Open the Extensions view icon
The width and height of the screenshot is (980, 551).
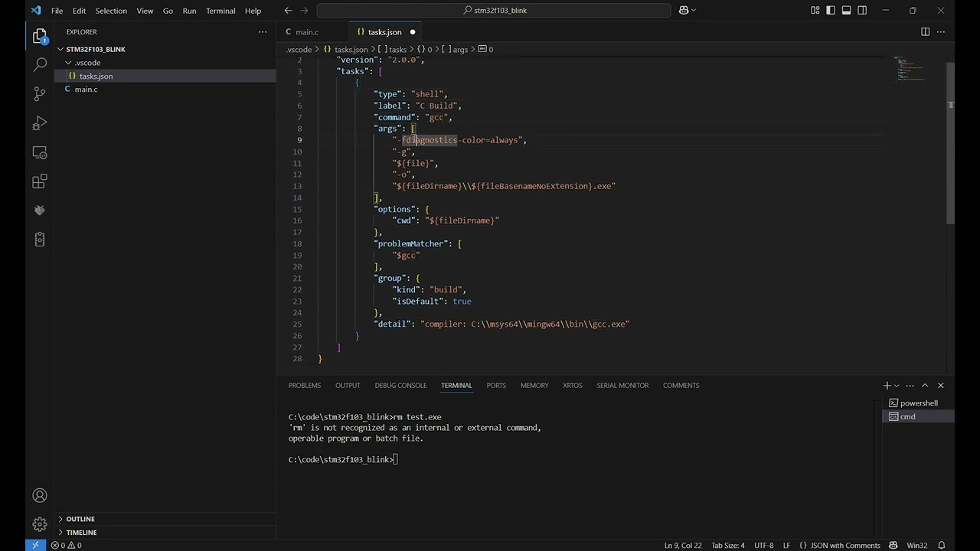tap(40, 181)
